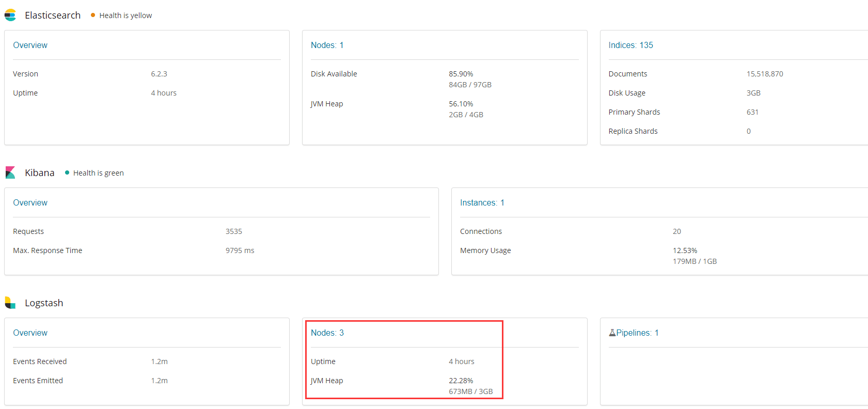Click the Kibana Requests label

28,231
